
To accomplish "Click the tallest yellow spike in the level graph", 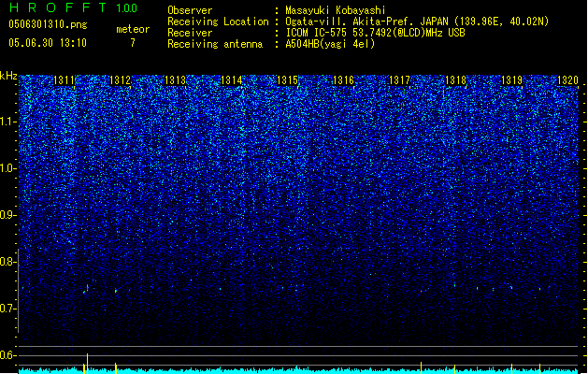I will [x=87, y=363].
